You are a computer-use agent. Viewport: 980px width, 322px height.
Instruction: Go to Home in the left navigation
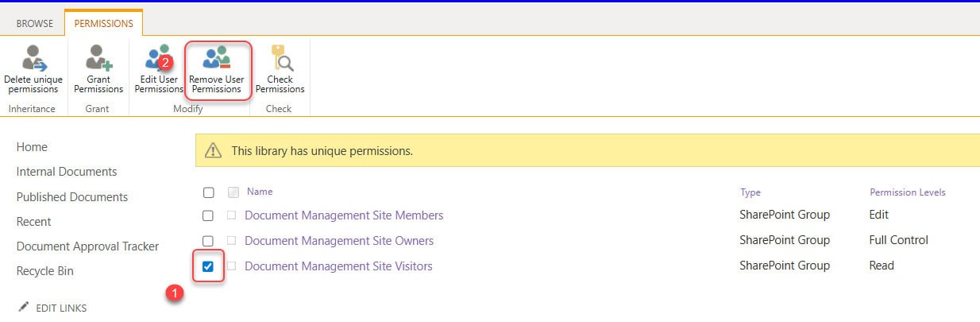32,147
